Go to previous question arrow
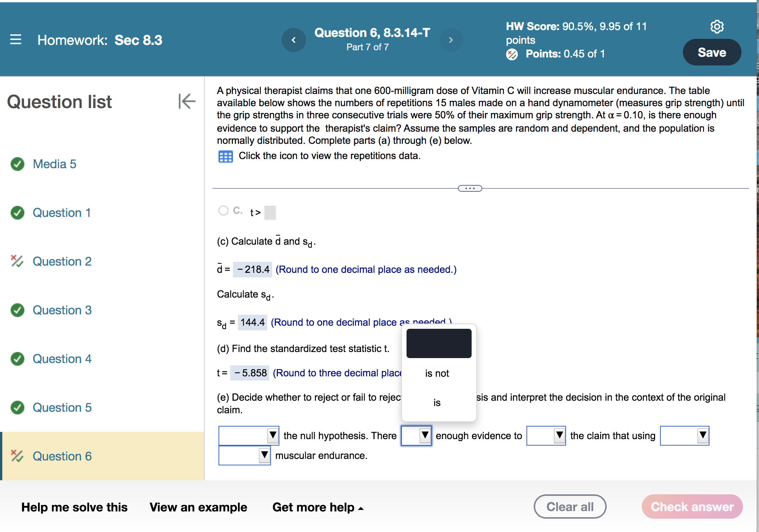The width and height of the screenshot is (759, 532). pyautogui.click(x=293, y=40)
